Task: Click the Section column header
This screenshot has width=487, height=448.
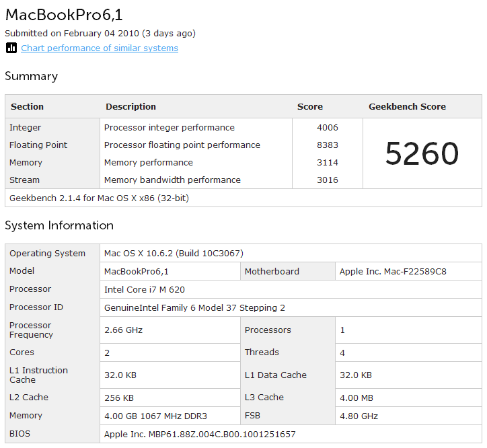Action: click(28, 106)
